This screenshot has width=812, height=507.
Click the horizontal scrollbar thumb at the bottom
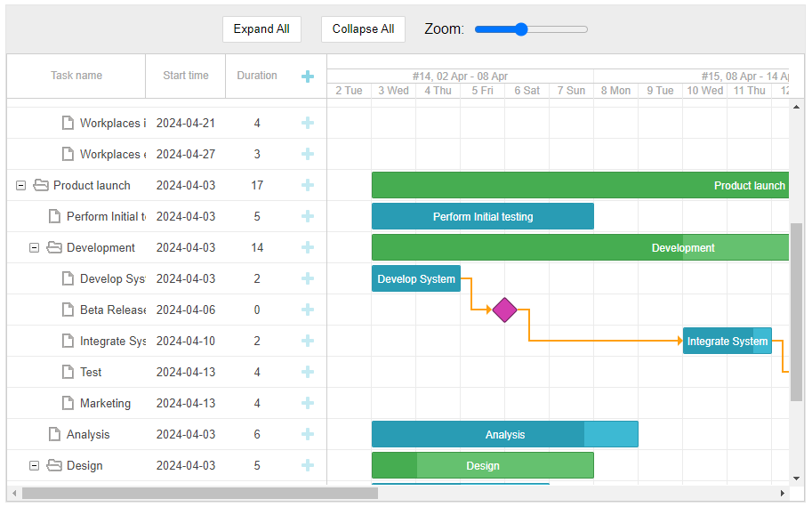[200, 493]
